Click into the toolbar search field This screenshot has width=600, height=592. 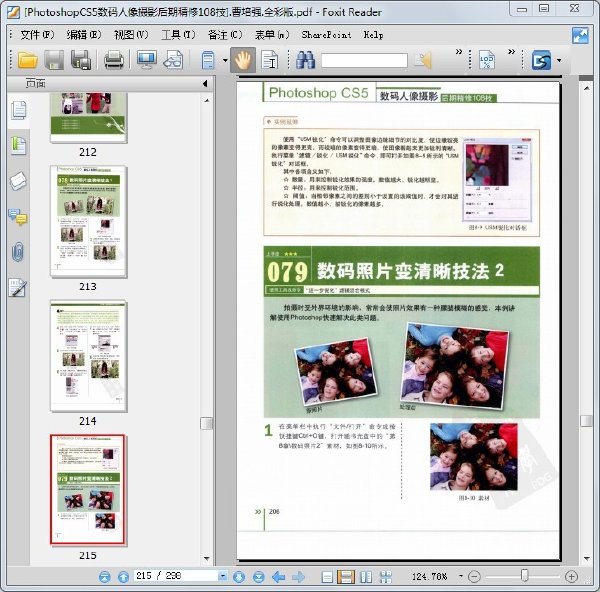(364, 60)
